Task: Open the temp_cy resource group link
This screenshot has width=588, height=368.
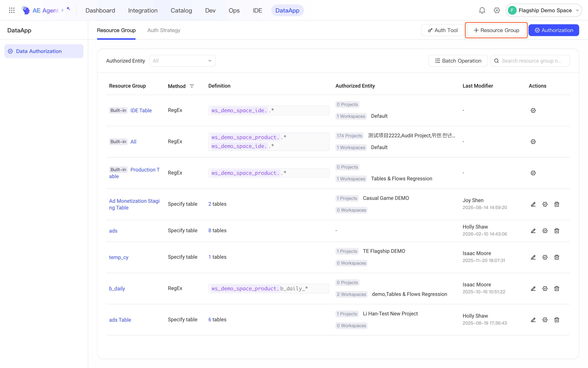Action: click(119, 257)
